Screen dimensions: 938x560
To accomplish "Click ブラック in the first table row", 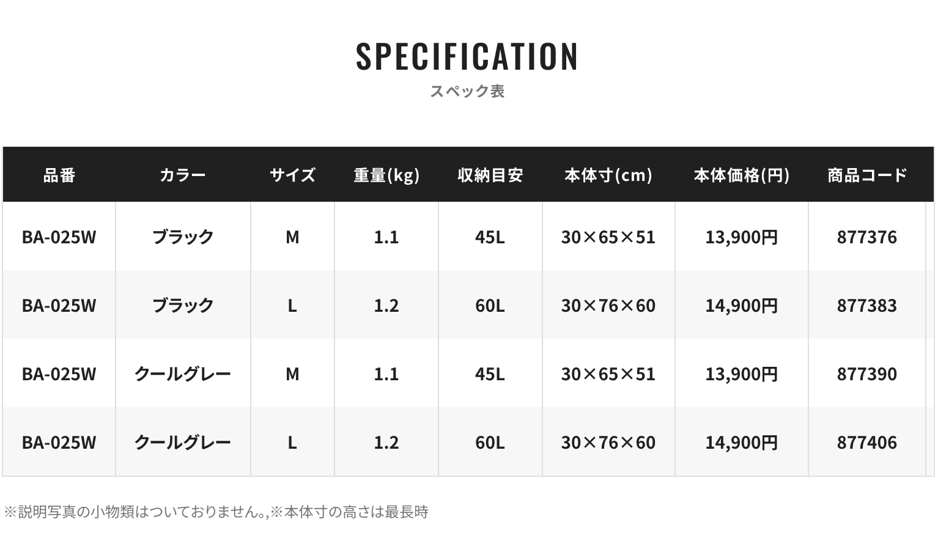I will pos(183,237).
